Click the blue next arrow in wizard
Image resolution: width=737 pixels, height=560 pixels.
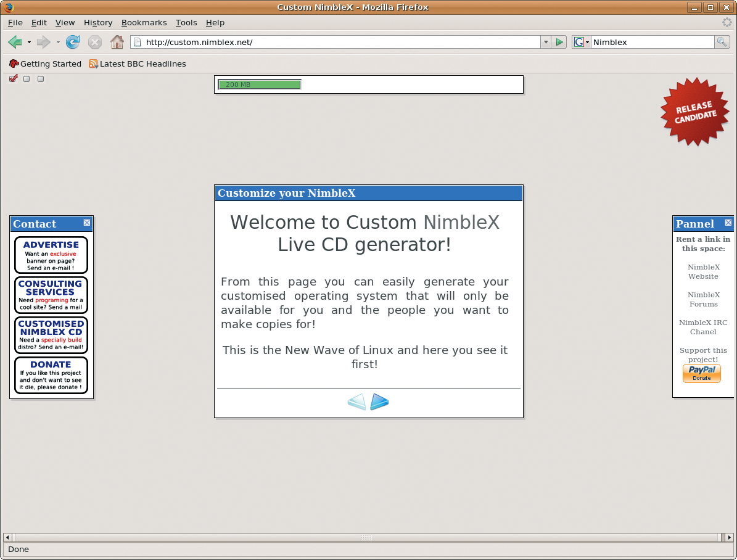[x=379, y=402]
